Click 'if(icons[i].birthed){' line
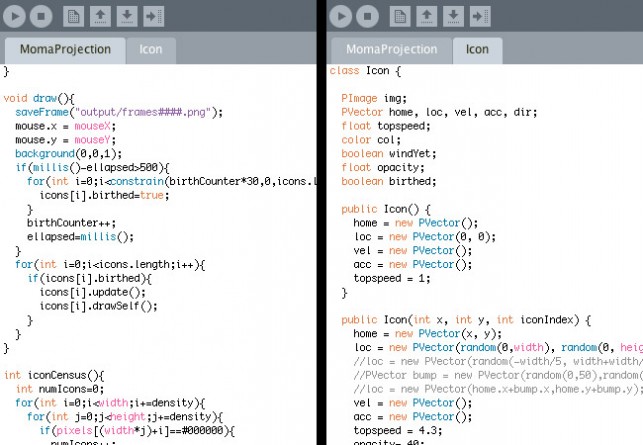The width and height of the screenshot is (643, 445). (89, 279)
